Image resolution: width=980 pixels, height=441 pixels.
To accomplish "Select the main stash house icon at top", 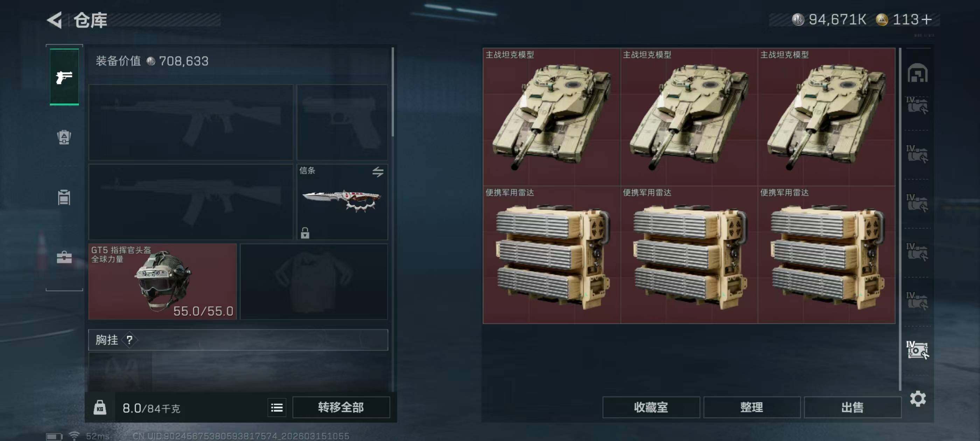I will click(x=917, y=73).
